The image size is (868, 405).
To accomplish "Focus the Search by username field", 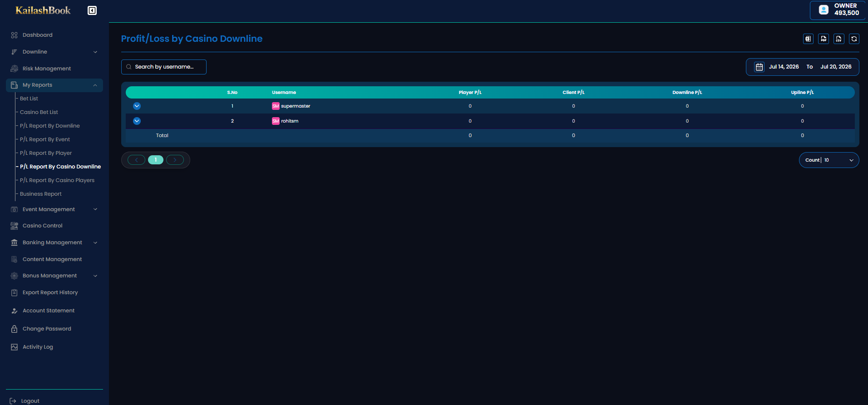I will 164,67.
